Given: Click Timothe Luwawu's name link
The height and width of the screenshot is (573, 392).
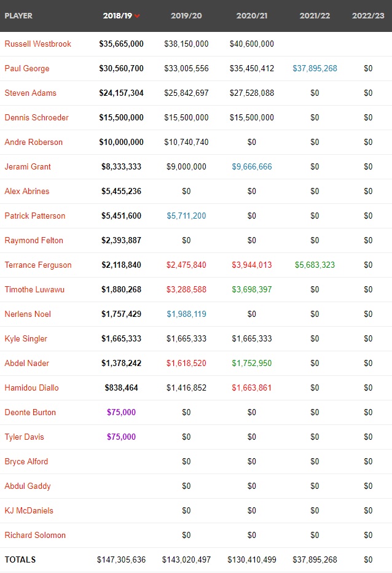Looking at the screenshot, I should coord(34,290).
